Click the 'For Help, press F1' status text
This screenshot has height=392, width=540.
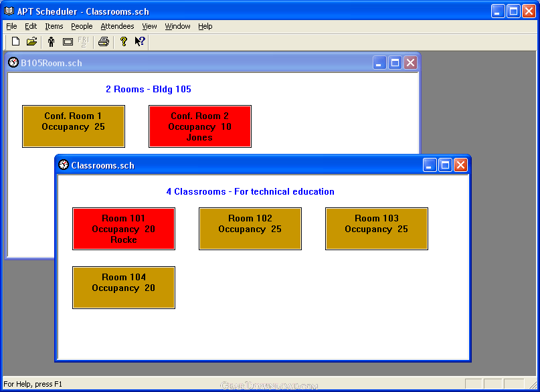click(33, 384)
